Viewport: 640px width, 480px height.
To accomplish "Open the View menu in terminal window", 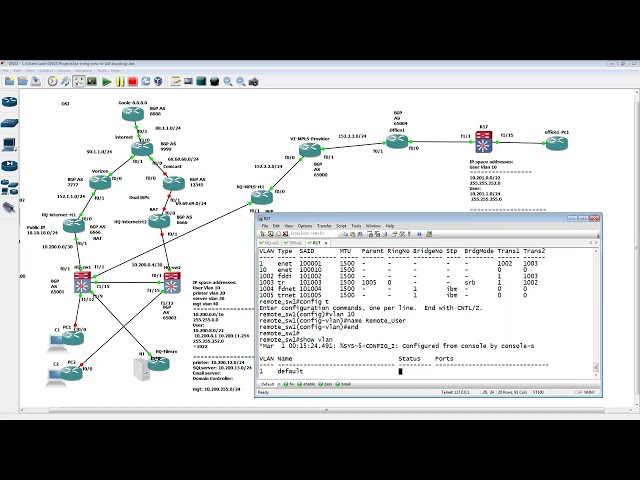I will [x=289, y=226].
